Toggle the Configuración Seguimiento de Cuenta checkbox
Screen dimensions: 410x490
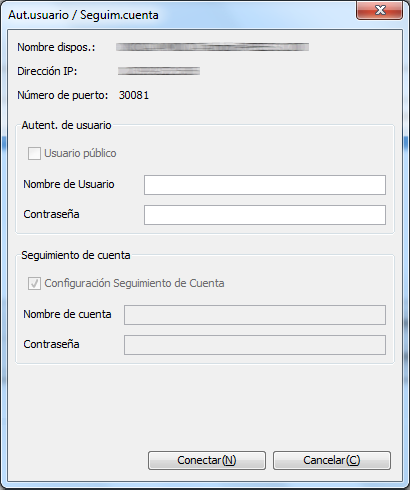pos(34,284)
